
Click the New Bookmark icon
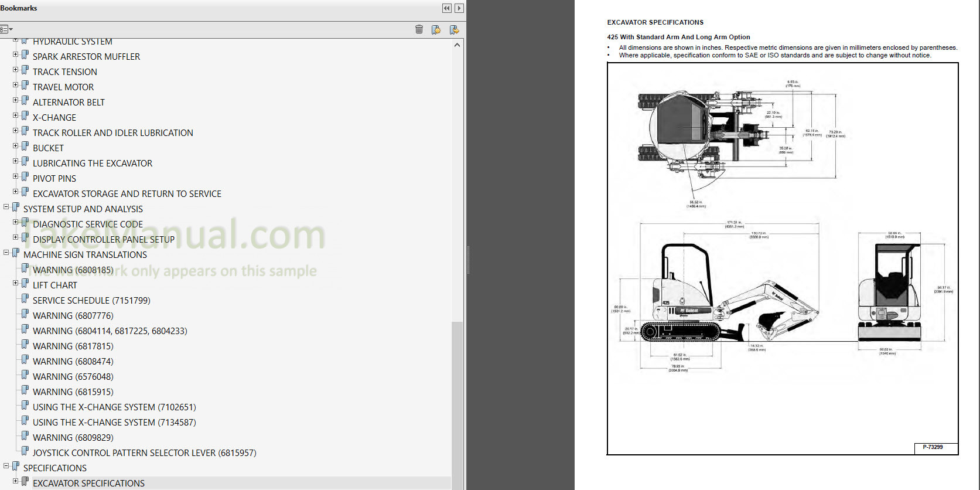(x=436, y=29)
